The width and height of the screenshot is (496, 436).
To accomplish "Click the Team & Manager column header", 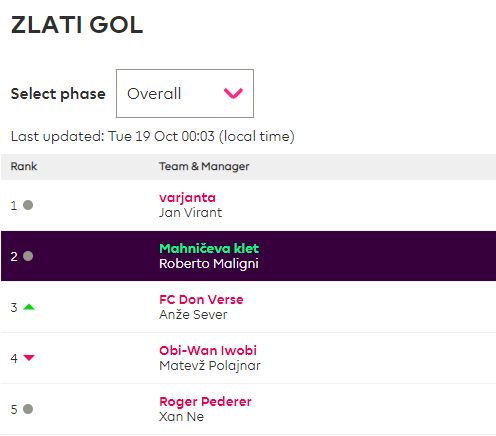I will (204, 166).
